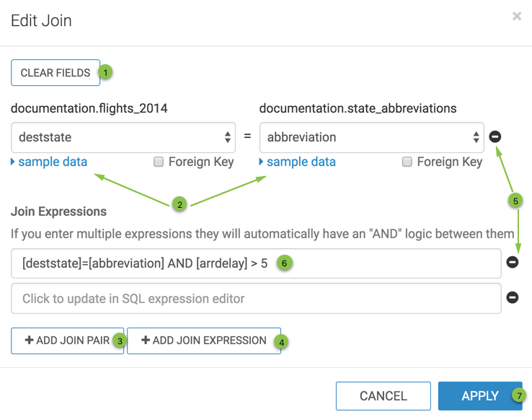532x420 pixels.
Task: Delete the arrdelay join expression row
Action: (513, 263)
